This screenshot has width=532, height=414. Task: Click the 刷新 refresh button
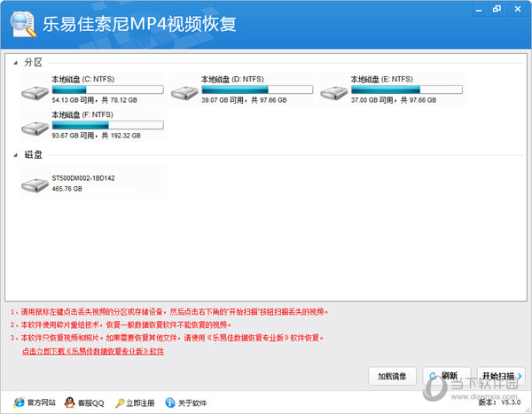pos(447,376)
